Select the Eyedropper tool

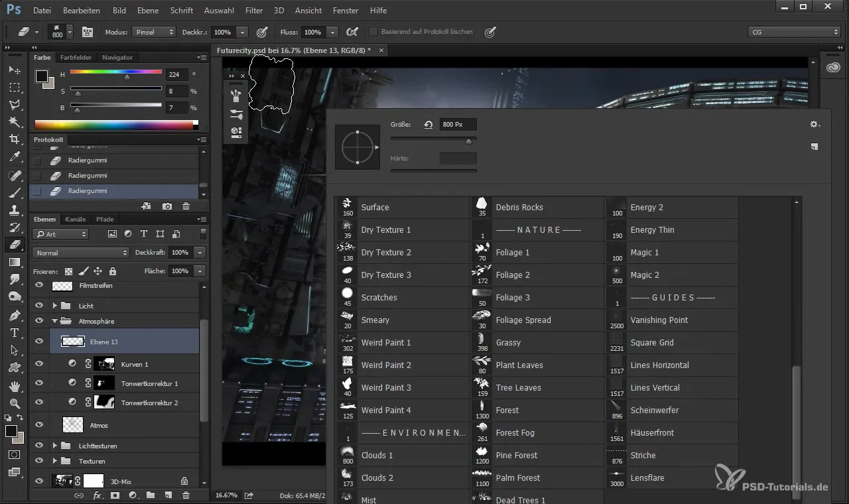[x=15, y=157]
